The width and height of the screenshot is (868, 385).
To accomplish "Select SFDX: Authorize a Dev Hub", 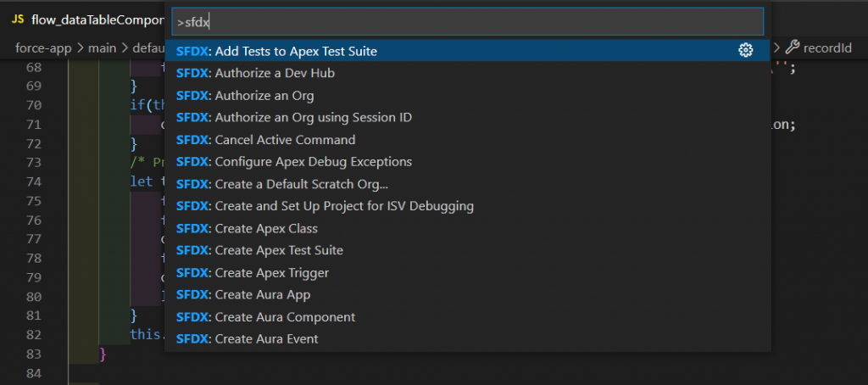I will 255,73.
